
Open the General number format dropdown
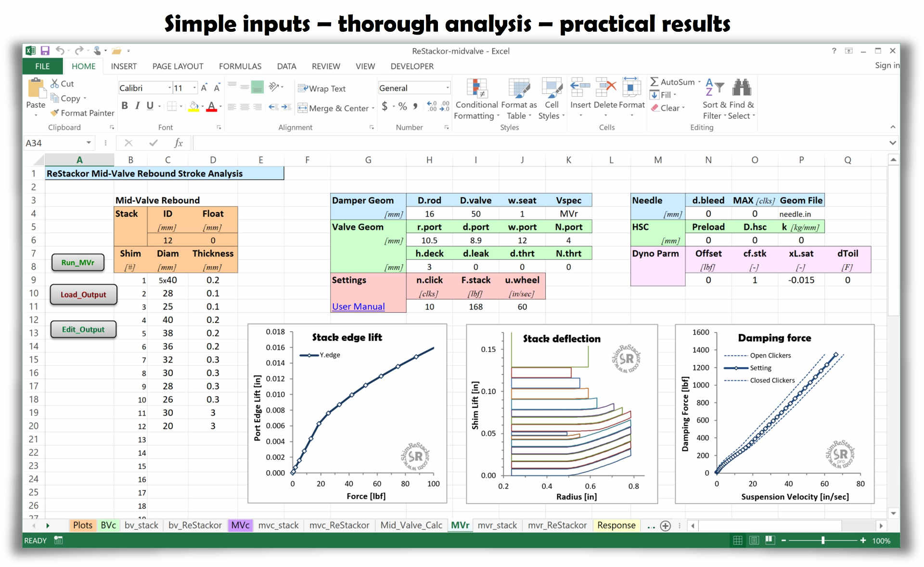(447, 88)
